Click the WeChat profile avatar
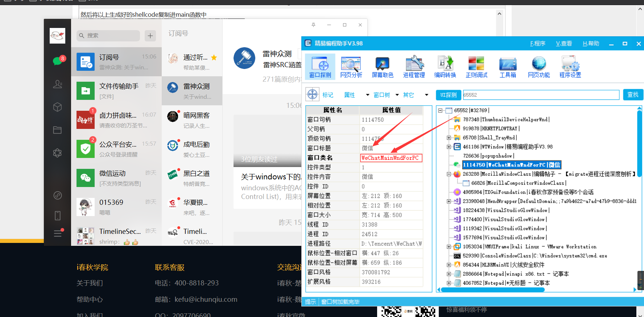This screenshot has height=317, width=644. [x=58, y=36]
